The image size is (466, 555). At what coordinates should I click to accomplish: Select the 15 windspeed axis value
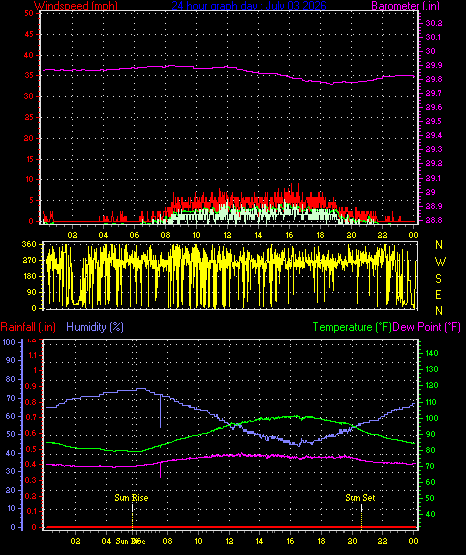click(x=29, y=159)
